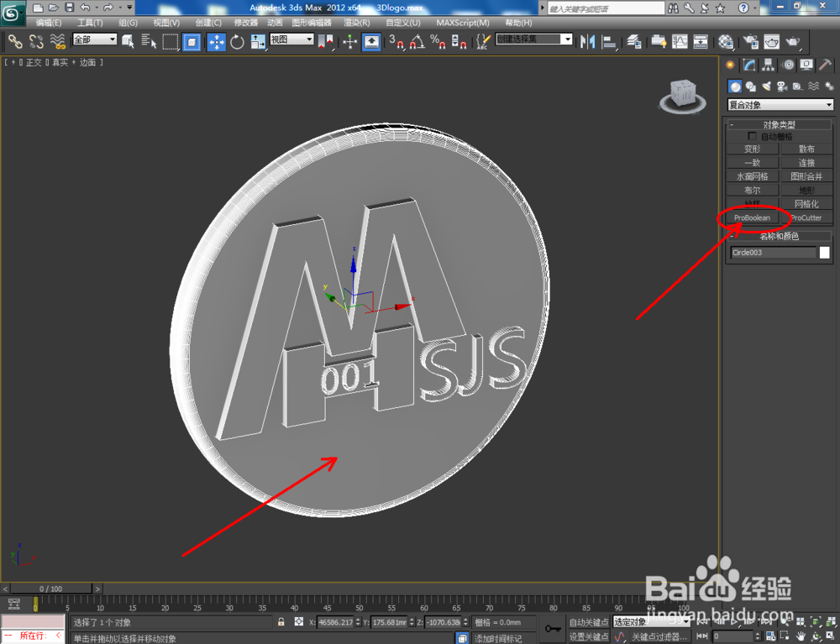Open the Material Editor icon
The image size is (840, 644).
tap(726, 42)
